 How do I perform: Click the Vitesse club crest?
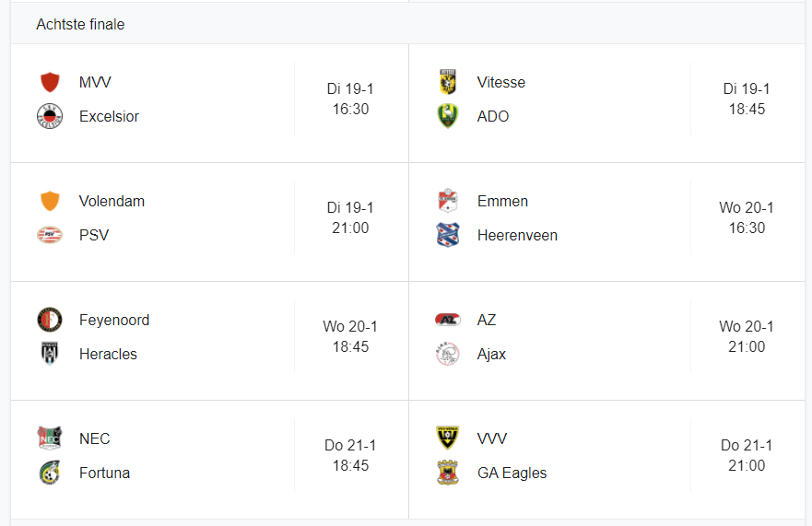[x=447, y=82]
